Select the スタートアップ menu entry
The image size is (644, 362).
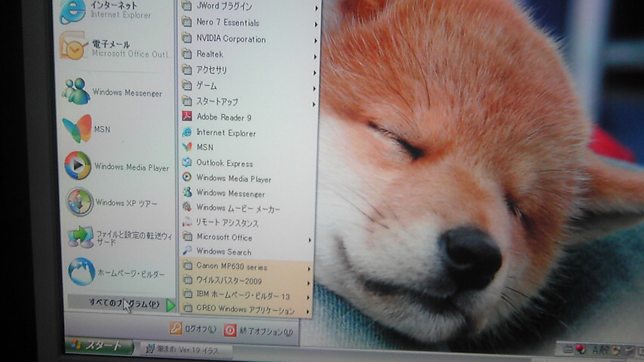click(x=249, y=102)
